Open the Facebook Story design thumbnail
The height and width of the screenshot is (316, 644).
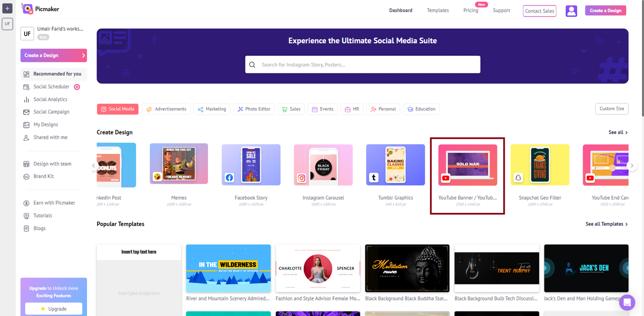pyautogui.click(x=251, y=165)
